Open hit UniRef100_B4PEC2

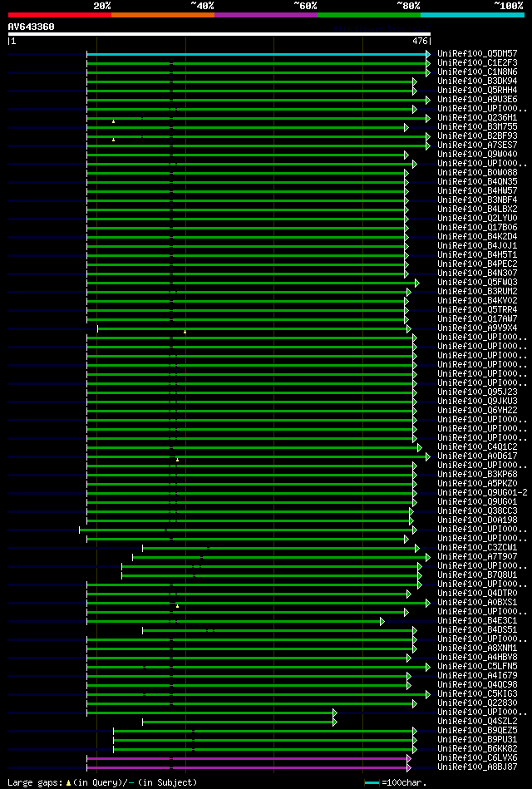[x=477, y=264]
